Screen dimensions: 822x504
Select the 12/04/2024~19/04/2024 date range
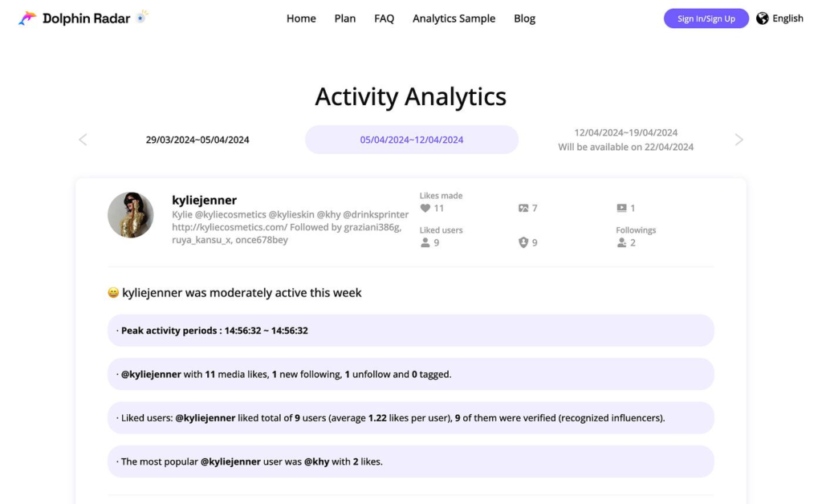tap(626, 140)
